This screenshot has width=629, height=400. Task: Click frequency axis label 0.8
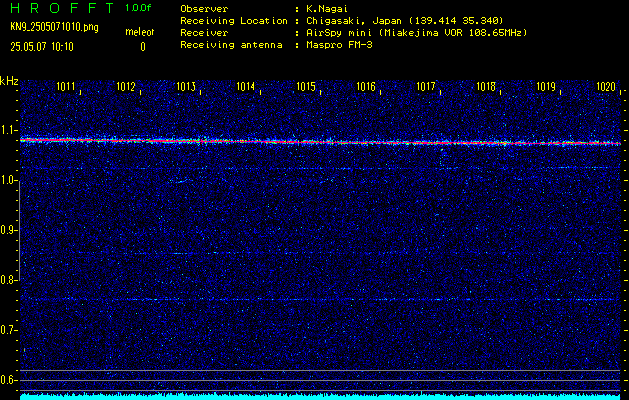8,280
